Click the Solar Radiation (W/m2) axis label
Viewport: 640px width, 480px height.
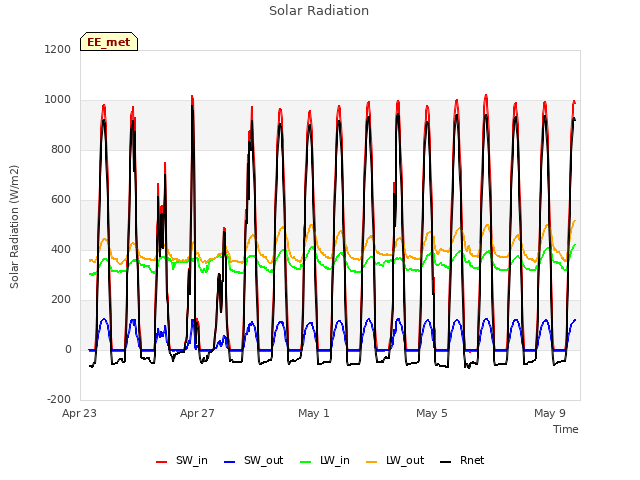pyautogui.click(x=14, y=227)
